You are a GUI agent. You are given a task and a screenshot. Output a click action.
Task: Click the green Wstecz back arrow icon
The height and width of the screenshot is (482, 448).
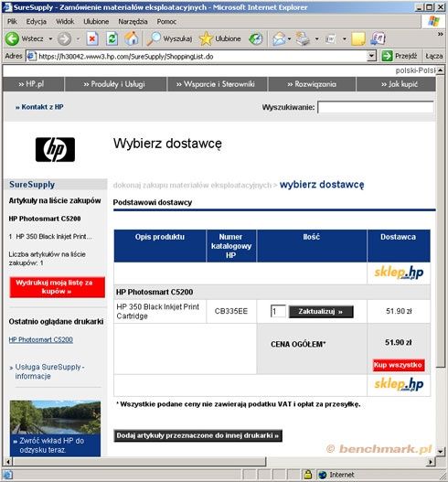pos(12,39)
